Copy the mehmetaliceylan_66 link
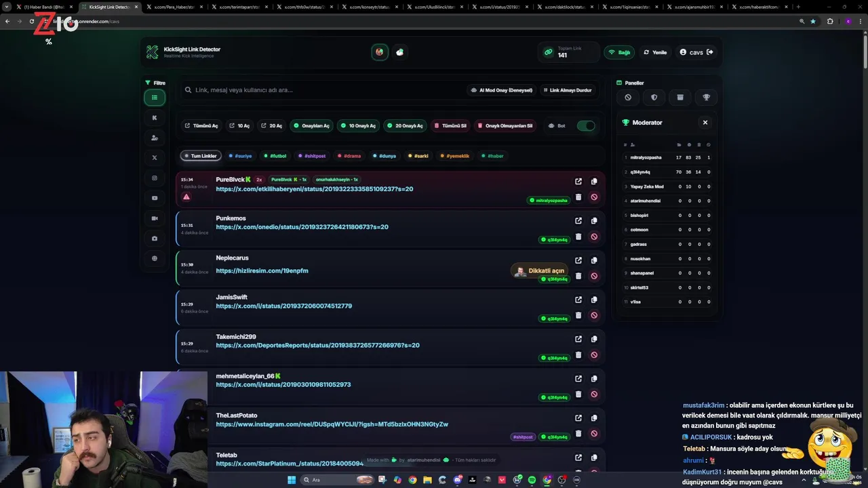 pos(594,378)
